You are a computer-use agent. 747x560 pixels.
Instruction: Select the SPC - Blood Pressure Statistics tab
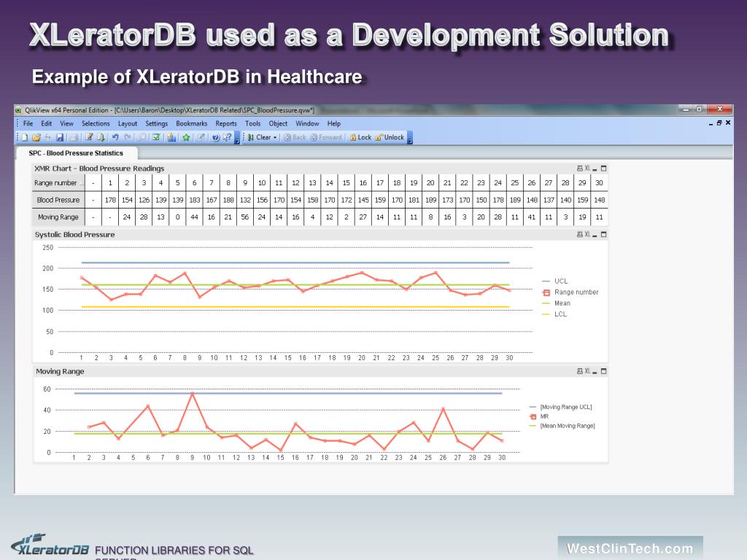tap(76, 153)
